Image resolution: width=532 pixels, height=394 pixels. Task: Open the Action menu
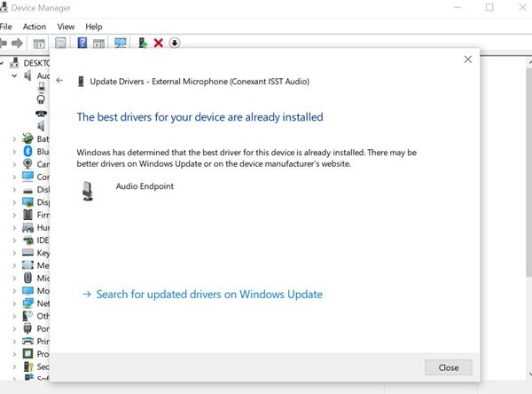point(35,27)
